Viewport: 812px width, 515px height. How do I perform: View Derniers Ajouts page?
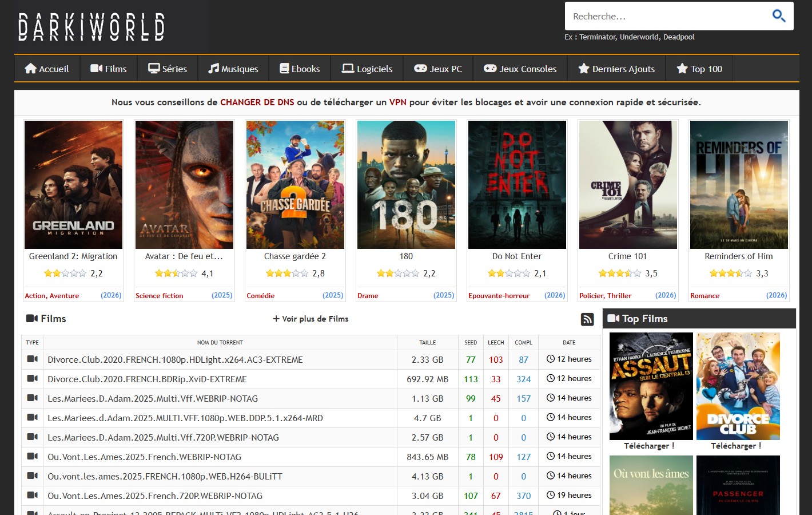(616, 69)
